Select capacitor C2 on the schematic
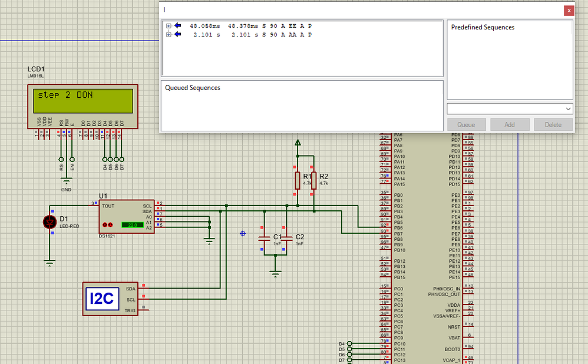 287,239
